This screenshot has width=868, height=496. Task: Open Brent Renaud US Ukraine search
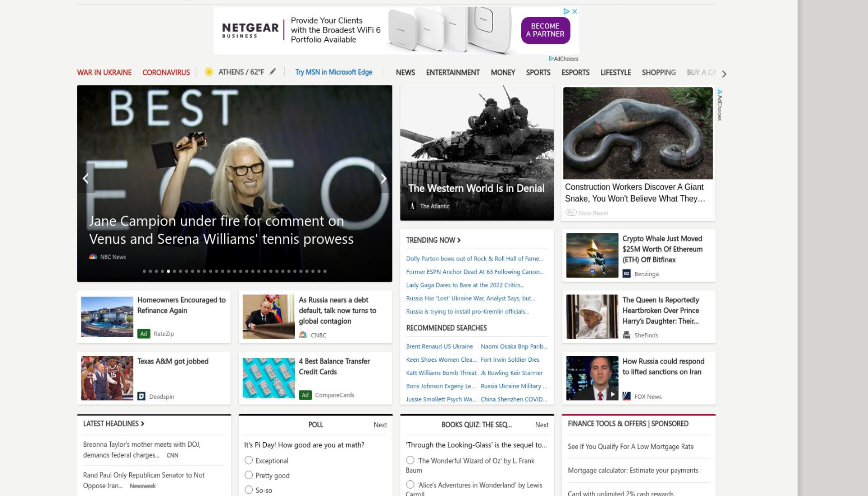click(x=439, y=346)
